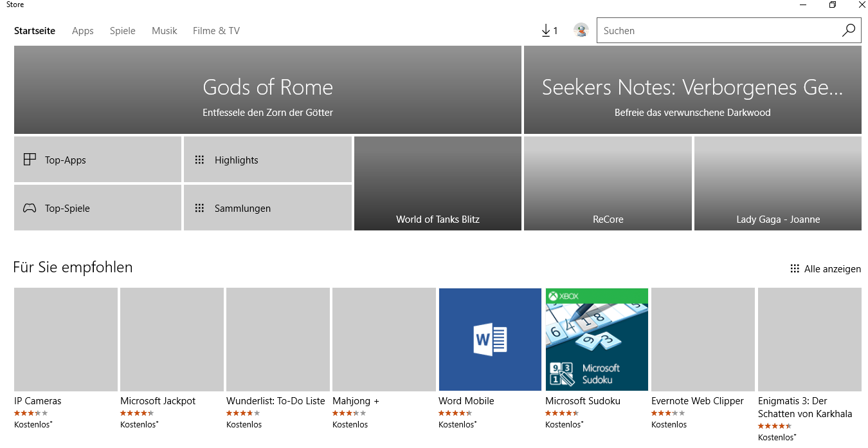The image size is (868, 448).
Task: Open the Microsoft Jackpot thumbnail
Action: pos(172,339)
